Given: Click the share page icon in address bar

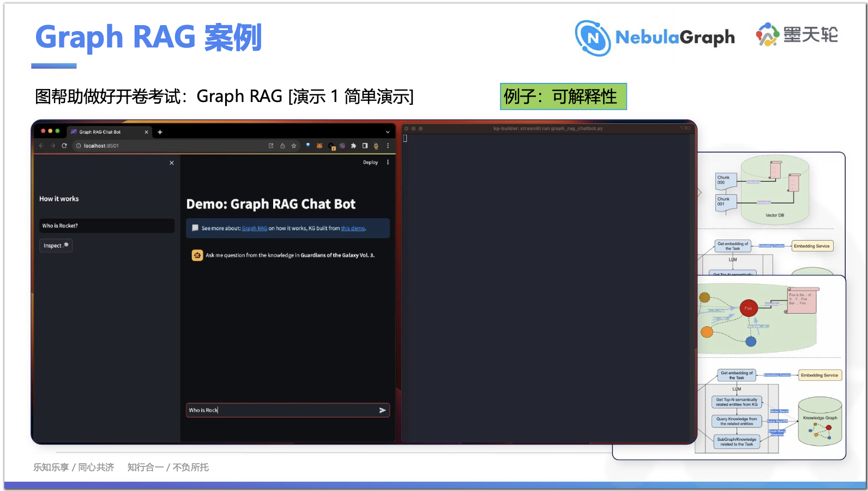Looking at the screenshot, I should pyautogui.click(x=282, y=146).
